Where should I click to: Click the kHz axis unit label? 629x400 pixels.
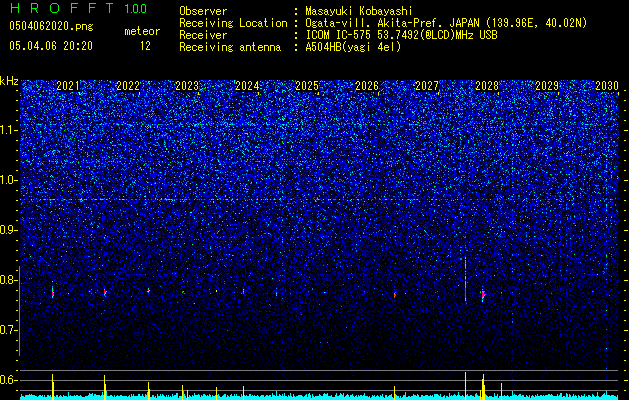[x=9, y=81]
